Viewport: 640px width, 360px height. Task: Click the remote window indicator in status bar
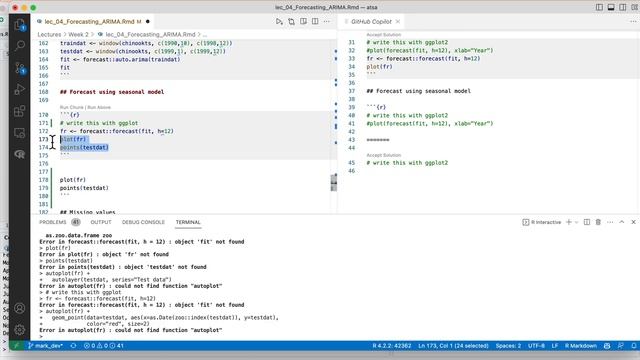coord(17,346)
